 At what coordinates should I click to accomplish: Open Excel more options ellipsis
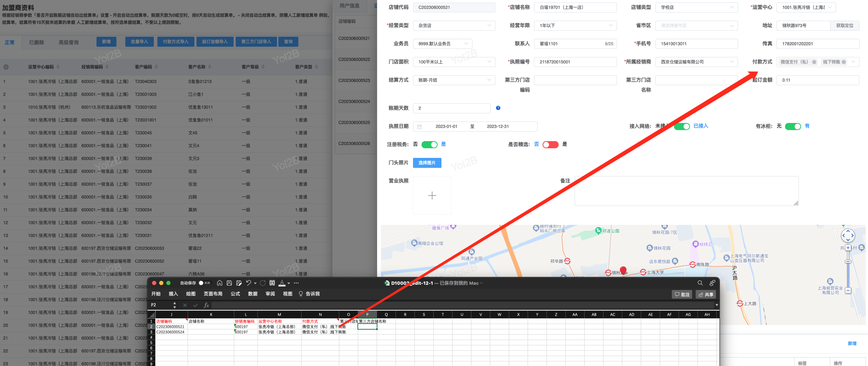296,283
